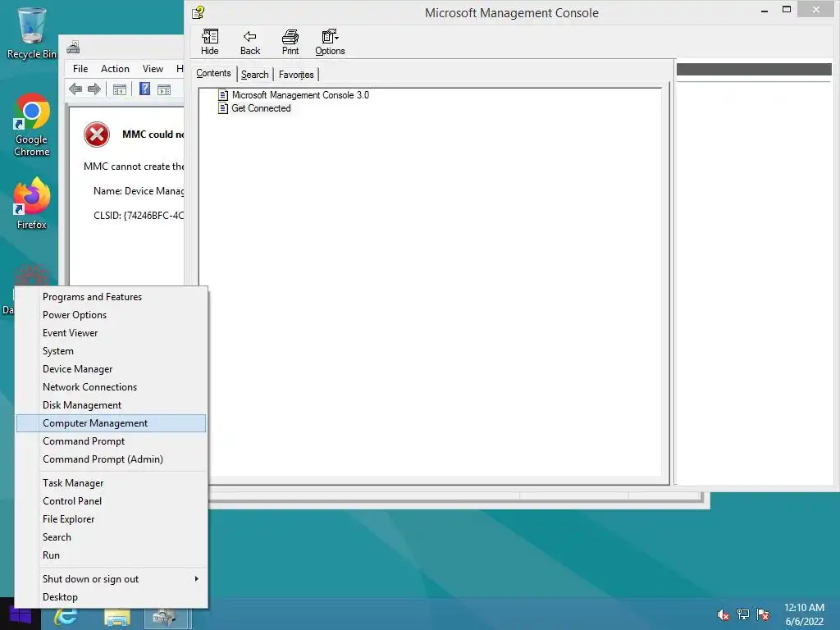Screen dimensions: 840x630
Task: Print the current help topic
Action: tap(290, 42)
